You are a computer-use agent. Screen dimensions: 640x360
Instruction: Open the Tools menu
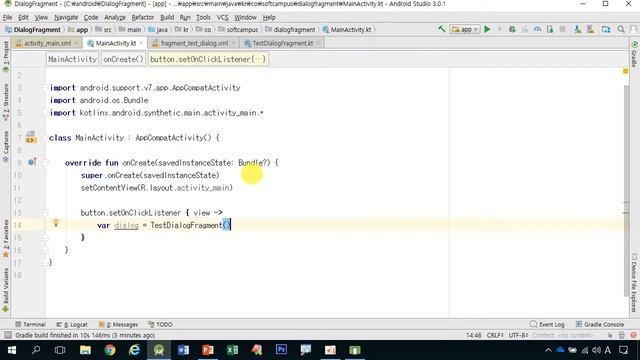tap(203, 18)
